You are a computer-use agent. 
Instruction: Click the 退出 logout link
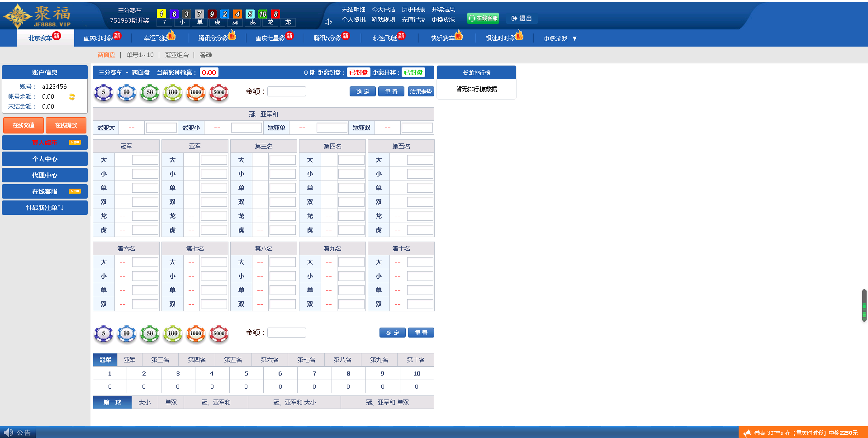click(522, 19)
